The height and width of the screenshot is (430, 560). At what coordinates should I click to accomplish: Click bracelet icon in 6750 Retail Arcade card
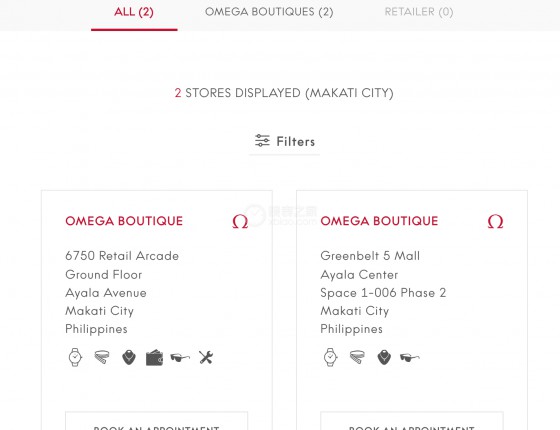tap(102, 357)
